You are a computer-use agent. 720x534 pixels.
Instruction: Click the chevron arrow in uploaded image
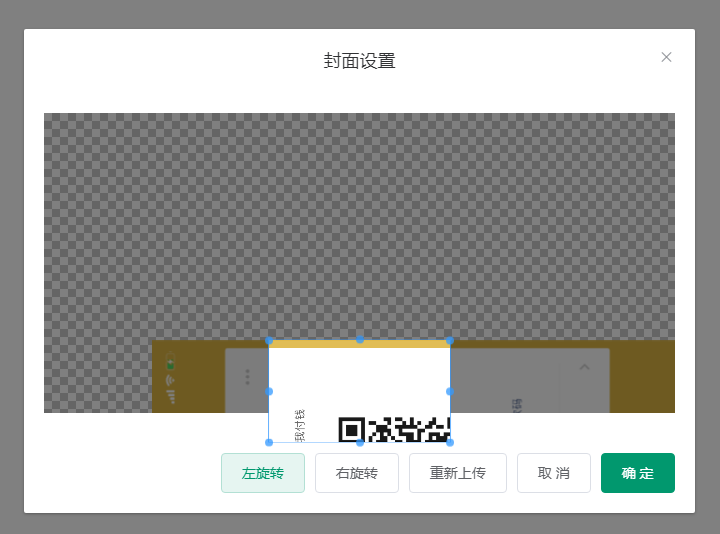click(x=584, y=367)
